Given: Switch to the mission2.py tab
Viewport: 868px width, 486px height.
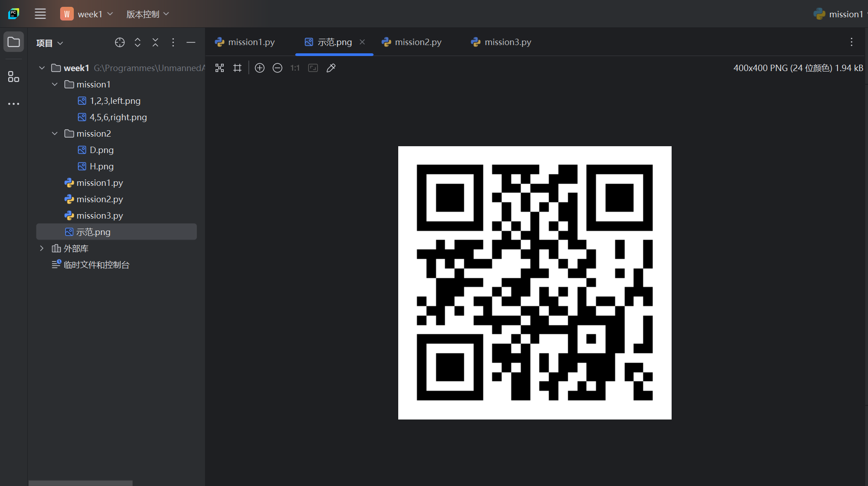Looking at the screenshot, I should (412, 42).
